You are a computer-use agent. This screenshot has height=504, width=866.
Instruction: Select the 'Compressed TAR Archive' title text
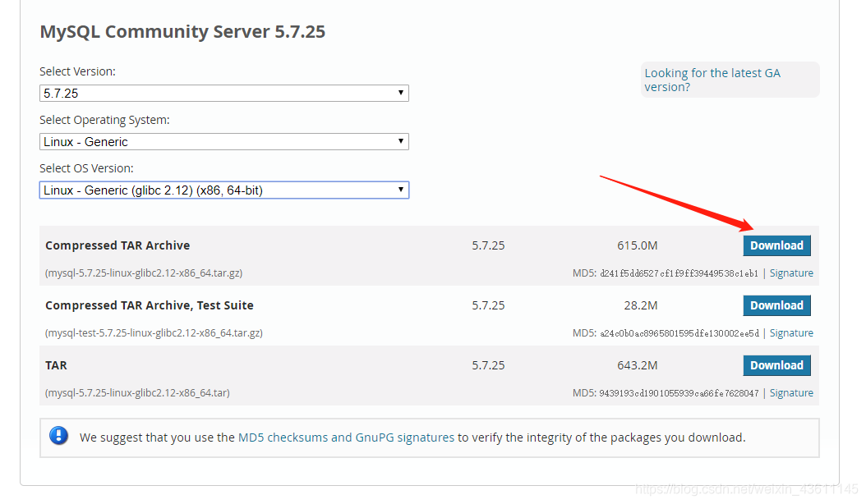pyautogui.click(x=117, y=245)
